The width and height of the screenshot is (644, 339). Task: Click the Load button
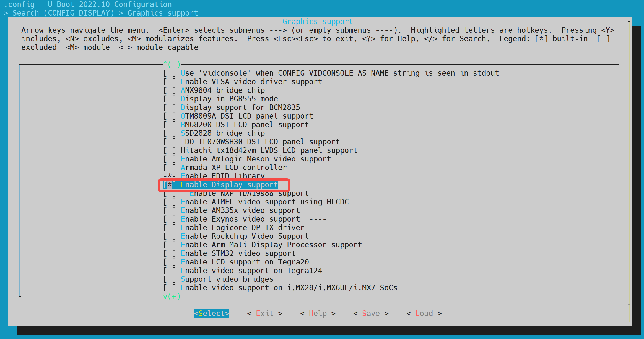(x=424, y=313)
